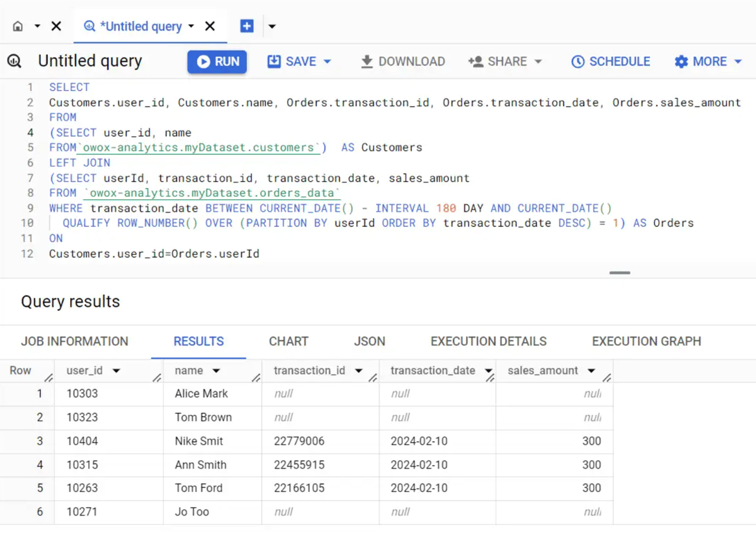Open the Chart tab
The height and width of the screenshot is (533, 756).
289,341
